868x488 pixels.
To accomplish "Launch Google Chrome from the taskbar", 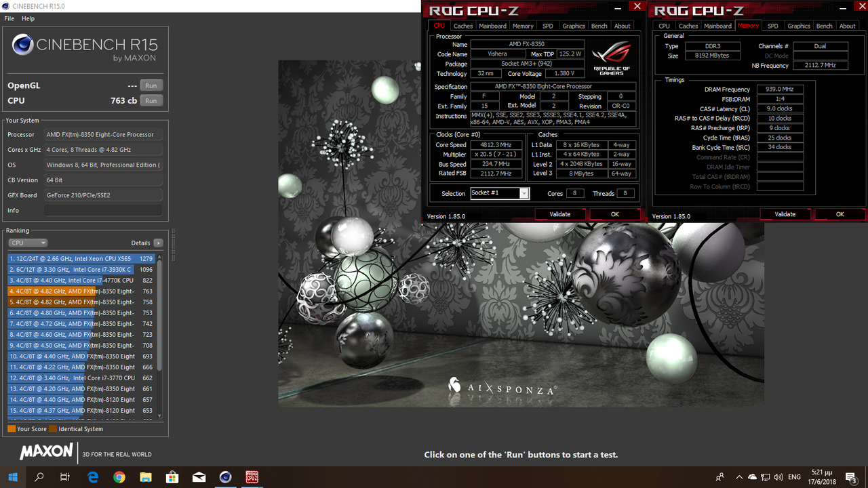I will [119, 477].
